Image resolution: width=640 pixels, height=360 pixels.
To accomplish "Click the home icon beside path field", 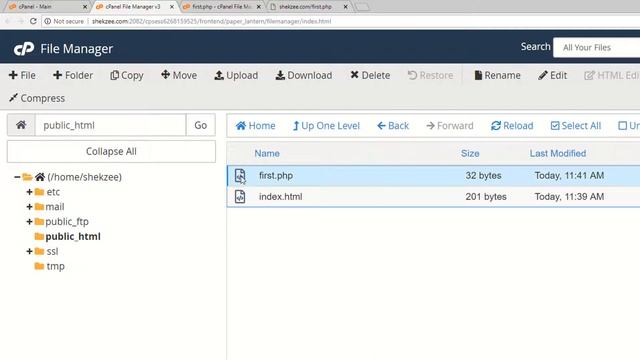I will [21, 125].
